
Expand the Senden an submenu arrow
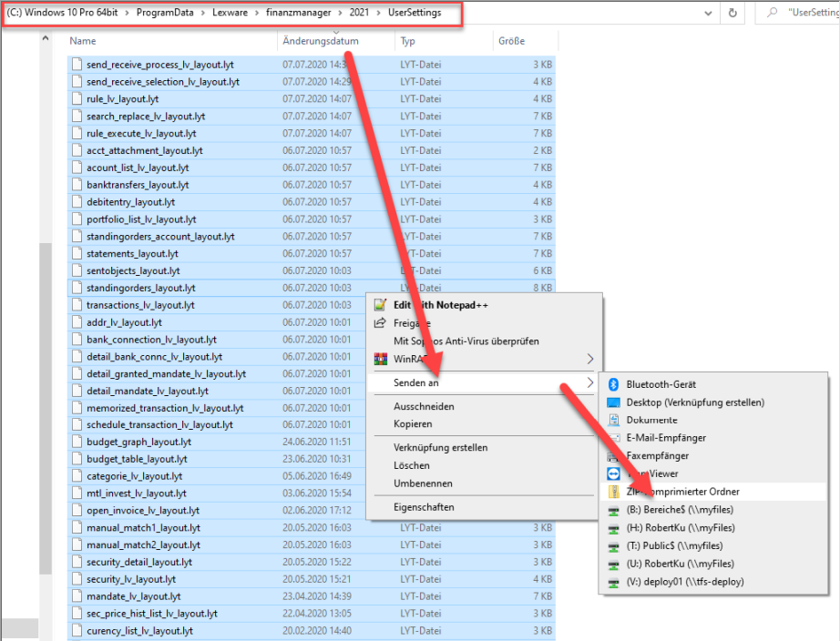pos(589,382)
